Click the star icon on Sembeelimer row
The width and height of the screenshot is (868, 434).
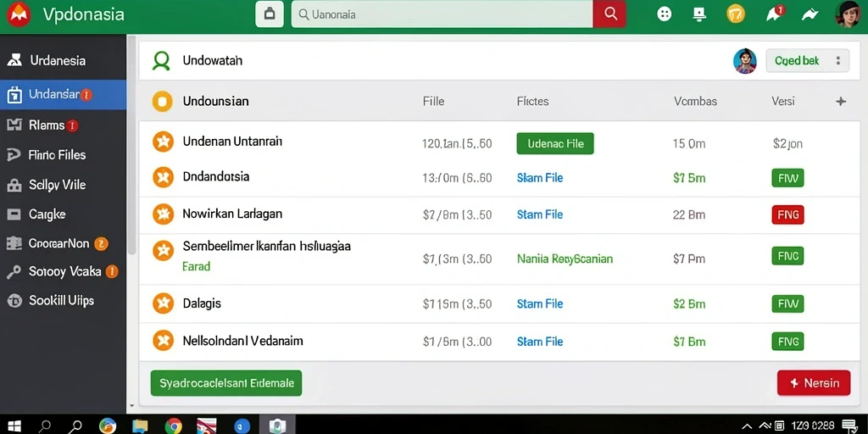coord(163,251)
